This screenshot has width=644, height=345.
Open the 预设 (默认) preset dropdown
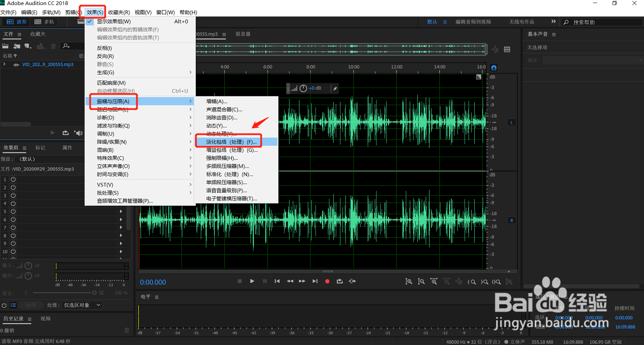[49, 159]
